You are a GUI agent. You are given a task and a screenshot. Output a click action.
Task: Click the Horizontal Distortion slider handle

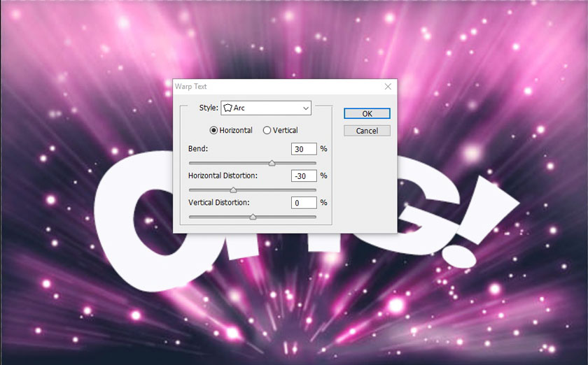[x=233, y=190]
